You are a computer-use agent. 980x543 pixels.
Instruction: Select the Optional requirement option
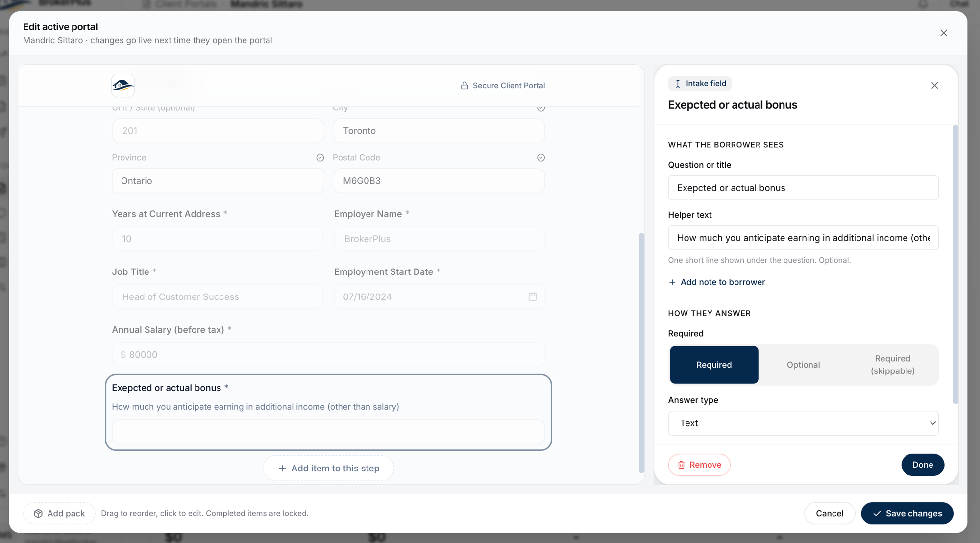(803, 365)
